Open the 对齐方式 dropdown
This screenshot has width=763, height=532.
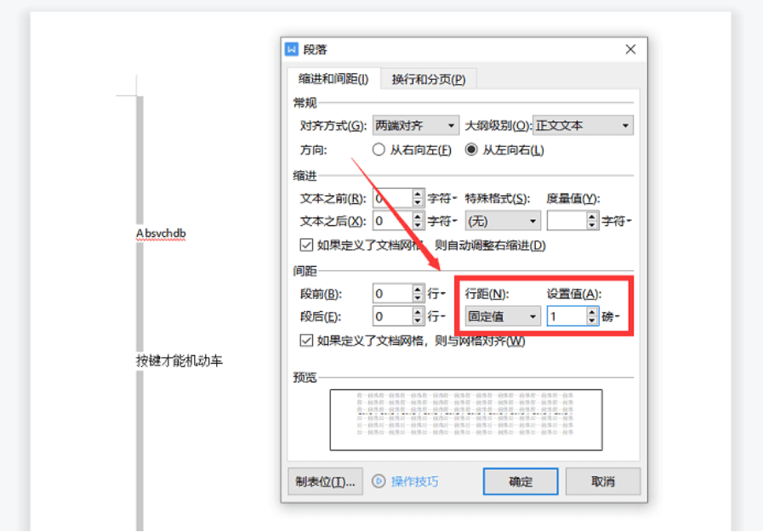415,126
